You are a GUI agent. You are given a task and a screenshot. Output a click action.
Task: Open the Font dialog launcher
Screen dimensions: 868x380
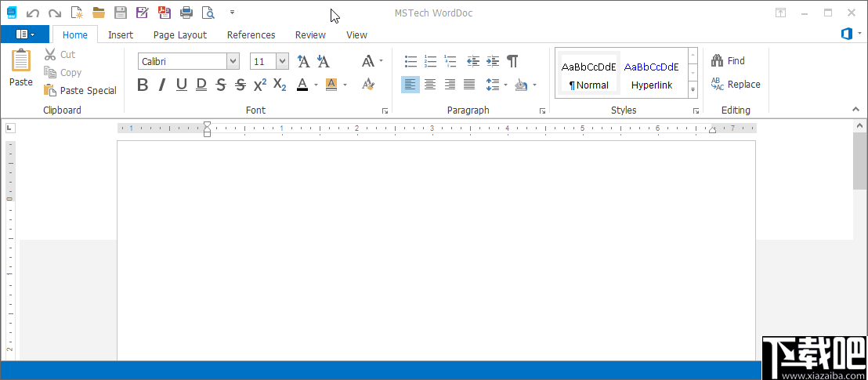(385, 110)
